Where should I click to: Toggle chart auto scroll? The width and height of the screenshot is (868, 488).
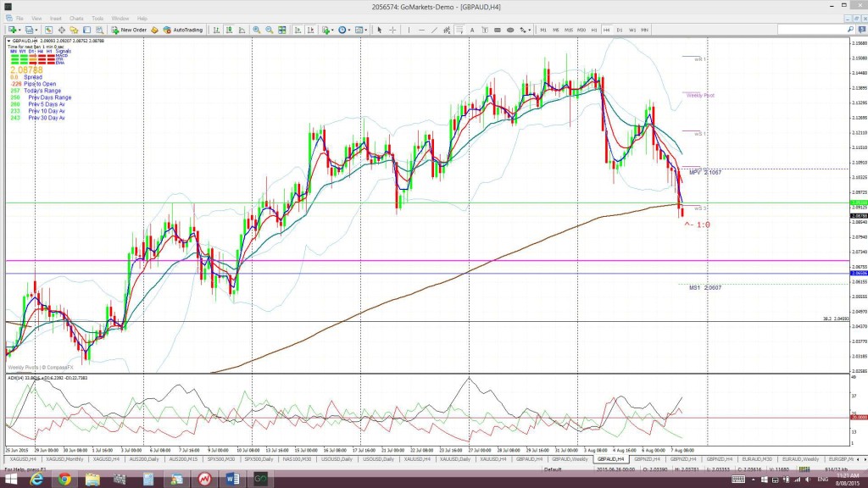point(298,30)
